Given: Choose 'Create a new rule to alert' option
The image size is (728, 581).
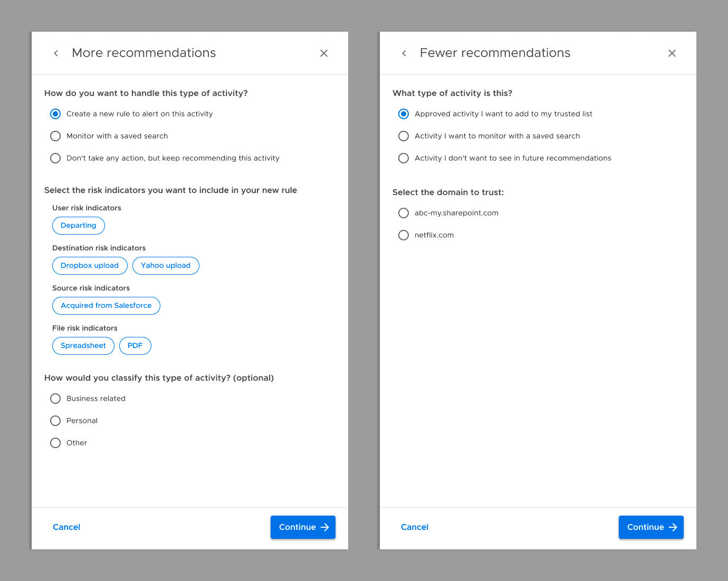Looking at the screenshot, I should (x=55, y=114).
